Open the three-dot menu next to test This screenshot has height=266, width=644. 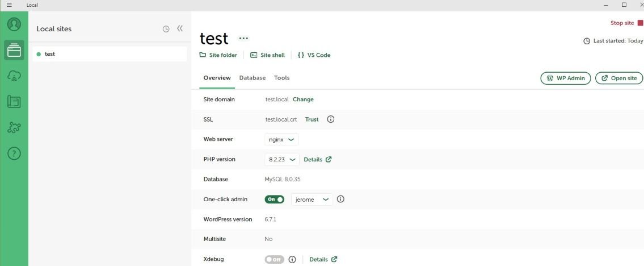click(x=243, y=38)
